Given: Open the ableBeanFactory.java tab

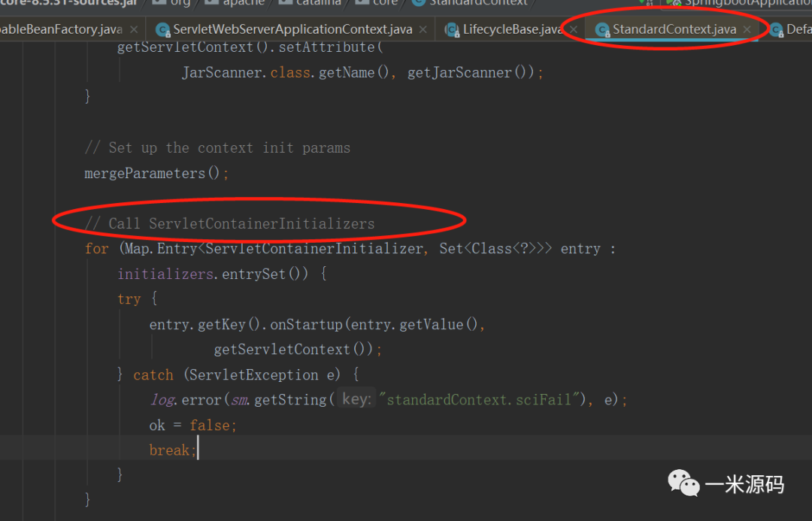Looking at the screenshot, I should point(60,30).
